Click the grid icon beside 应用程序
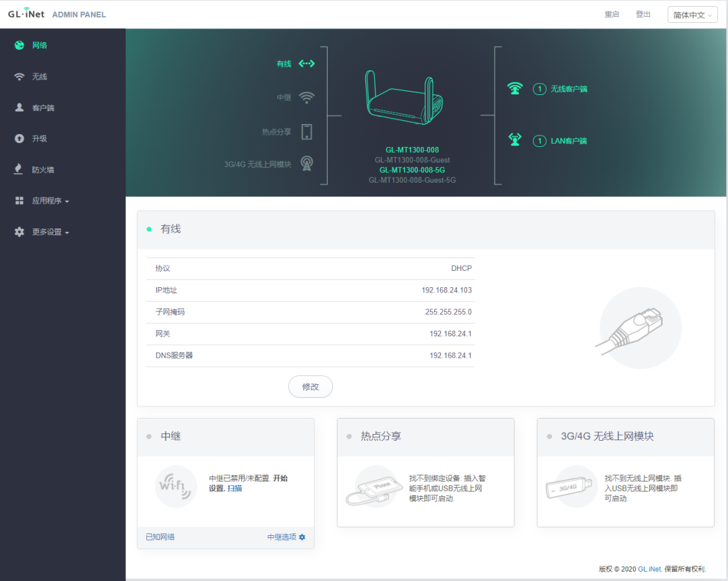Screen dimensions: 728x581 tap(19, 201)
